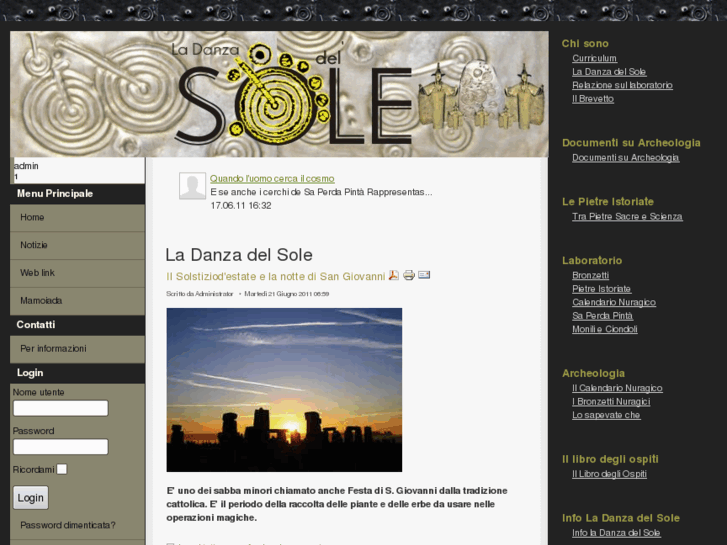Open the Curriculum link
Viewport: 727px width, 545px height.
point(594,58)
